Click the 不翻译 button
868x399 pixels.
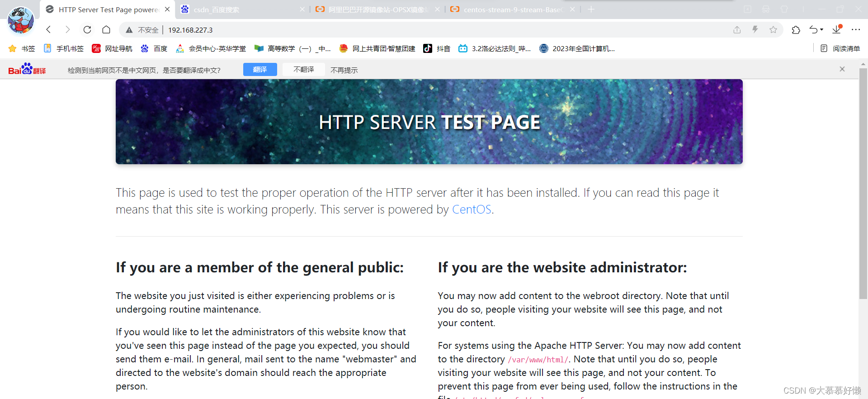[304, 69]
